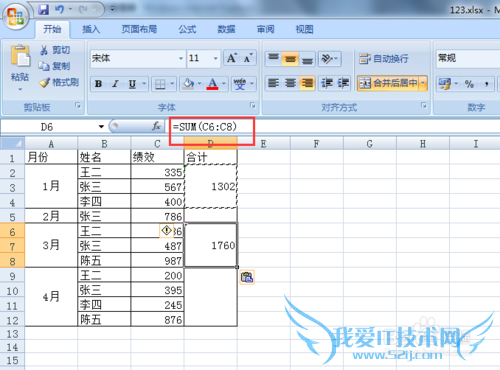Open the font size 11 dropdown
Viewport: 500px width, 370px height.
tap(216, 58)
